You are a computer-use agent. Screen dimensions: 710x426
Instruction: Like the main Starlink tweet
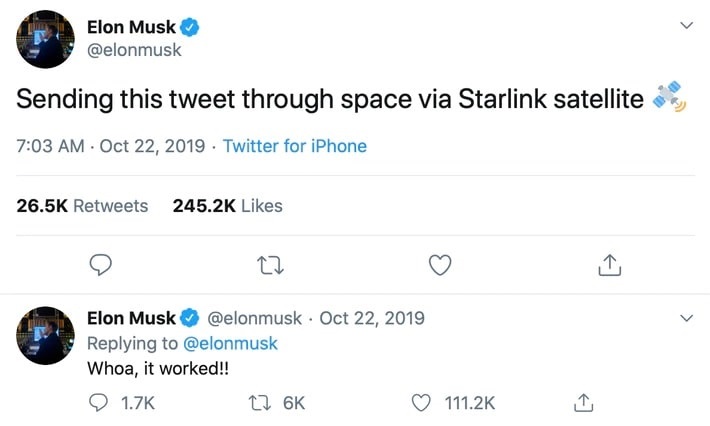point(440,265)
